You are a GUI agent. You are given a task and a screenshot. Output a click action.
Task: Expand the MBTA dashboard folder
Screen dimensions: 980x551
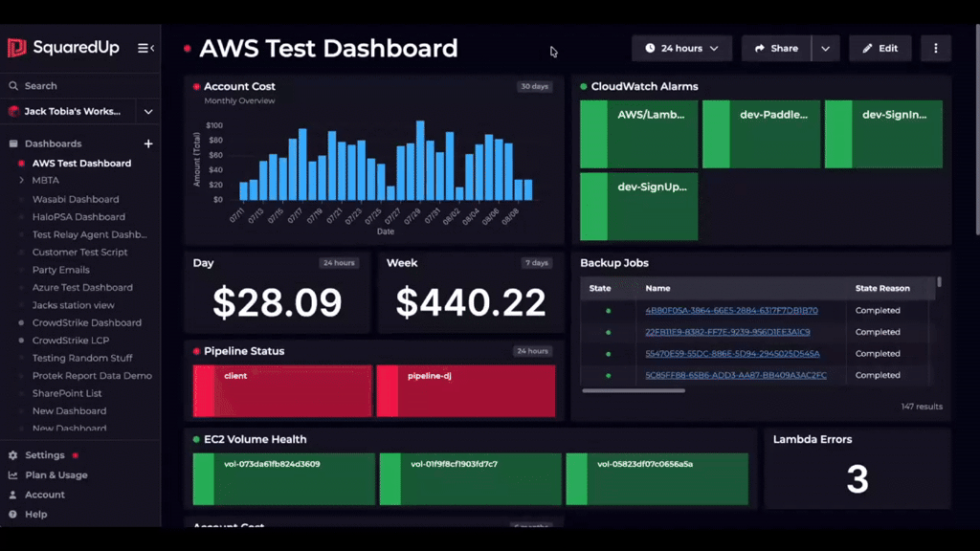click(21, 180)
